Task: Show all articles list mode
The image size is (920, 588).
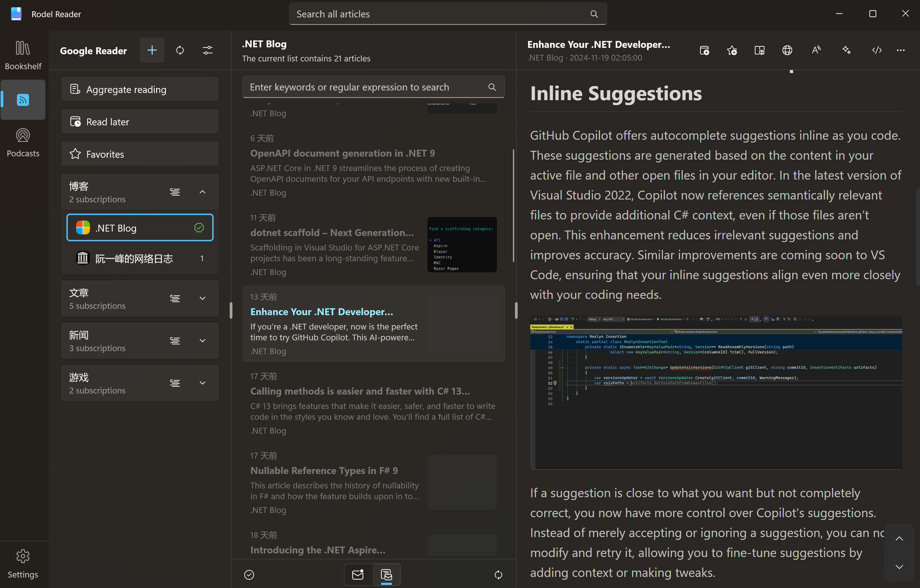Action: point(386,574)
